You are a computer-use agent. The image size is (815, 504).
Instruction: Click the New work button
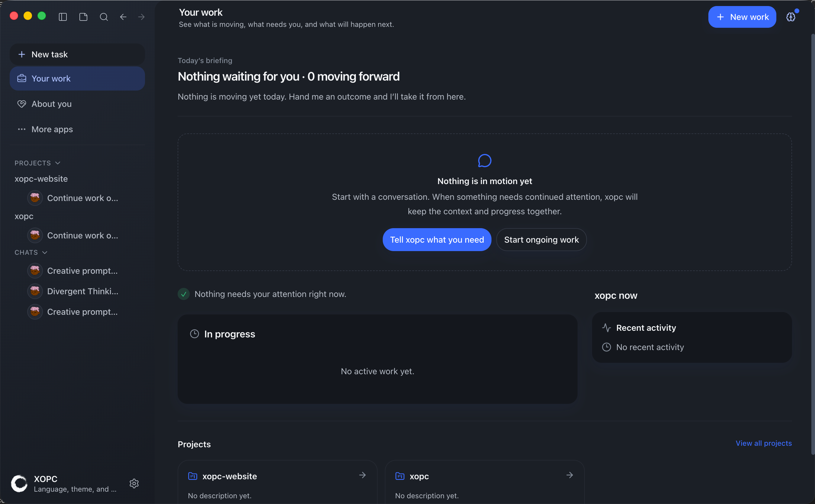tap(742, 17)
